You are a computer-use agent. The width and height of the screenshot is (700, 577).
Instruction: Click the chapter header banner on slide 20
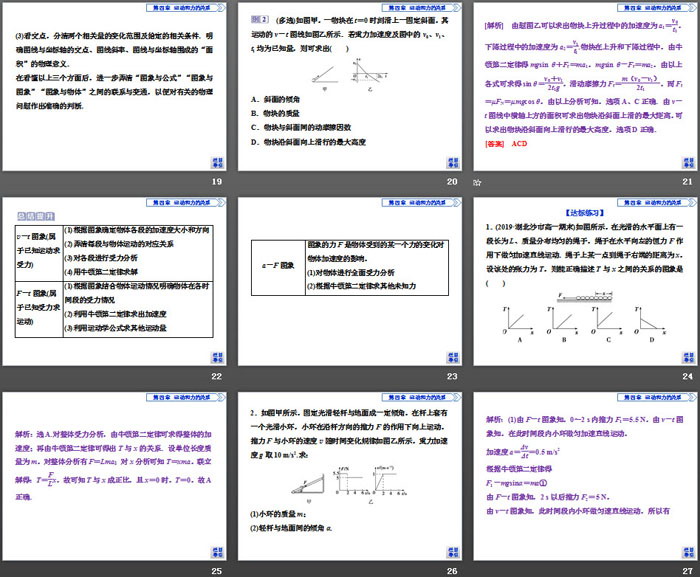(x=421, y=8)
